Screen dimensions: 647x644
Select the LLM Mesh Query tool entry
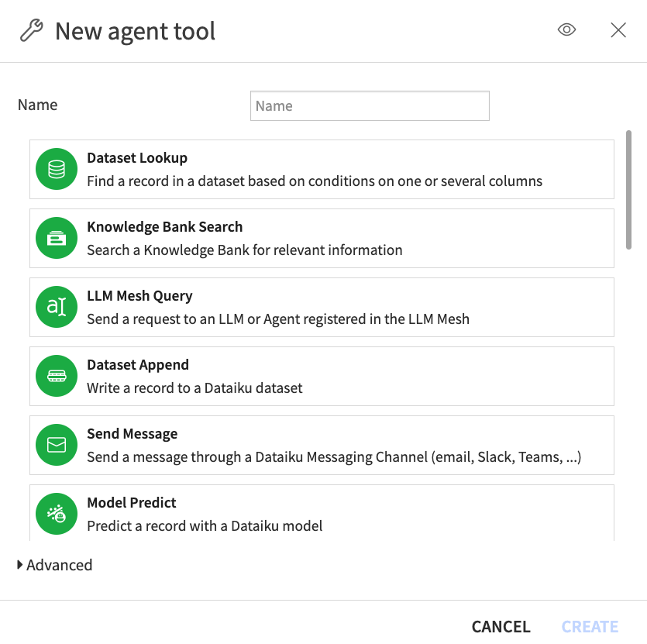click(x=310, y=307)
